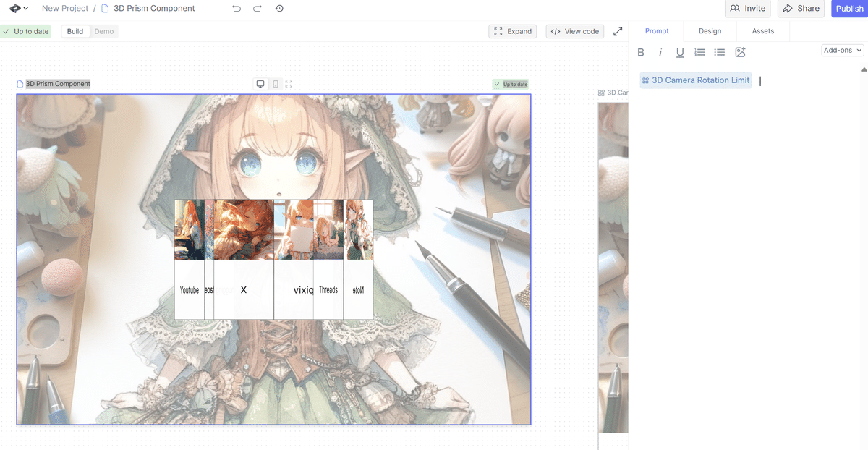This screenshot has width=868, height=450.
Task: View the component code
Action: (575, 31)
